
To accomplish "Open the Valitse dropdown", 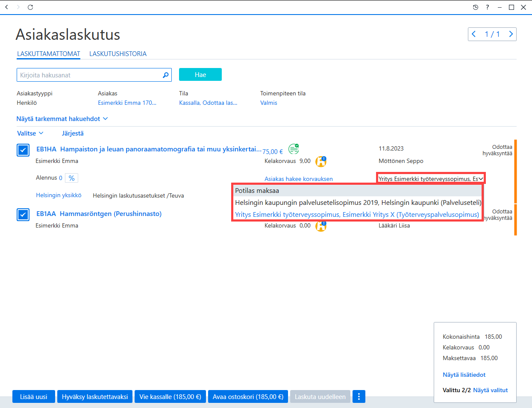I will [30, 133].
